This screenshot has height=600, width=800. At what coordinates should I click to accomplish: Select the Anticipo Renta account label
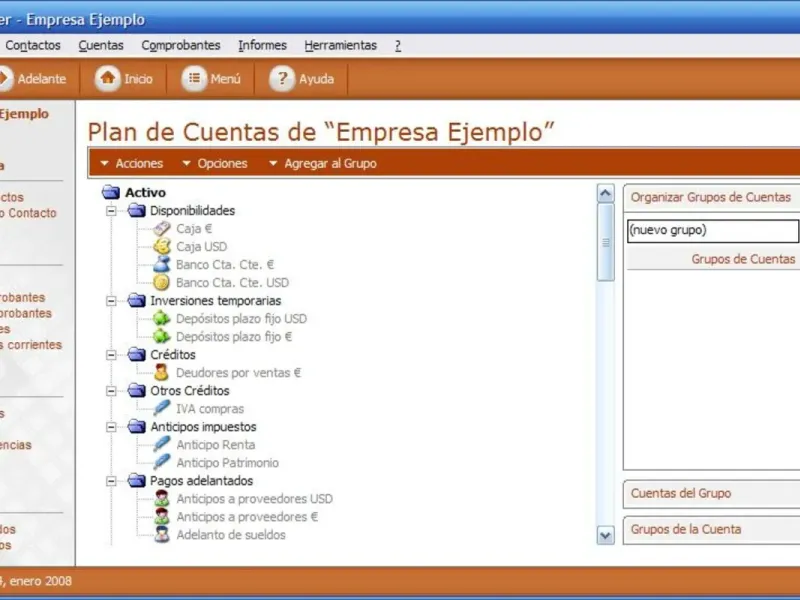[x=216, y=445]
